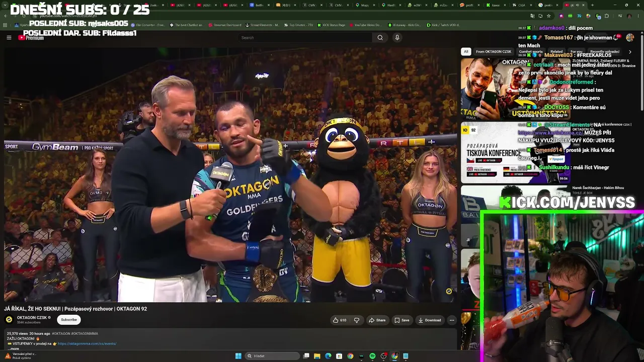Click the YouTube search box
The width and height of the screenshot is (644, 362).
point(305,38)
